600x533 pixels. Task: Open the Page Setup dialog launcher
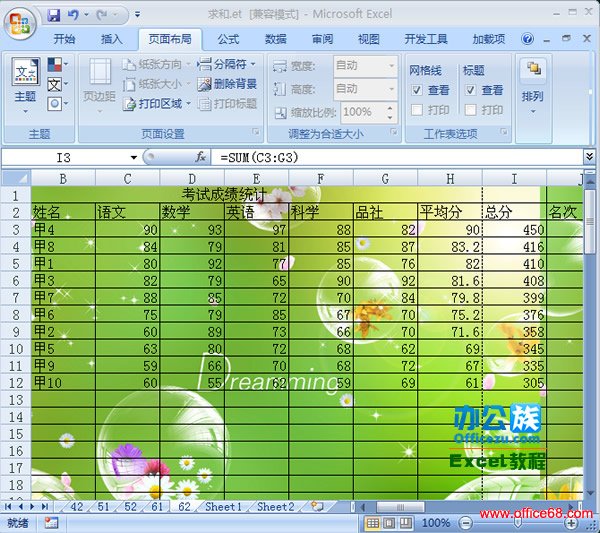(x=256, y=132)
